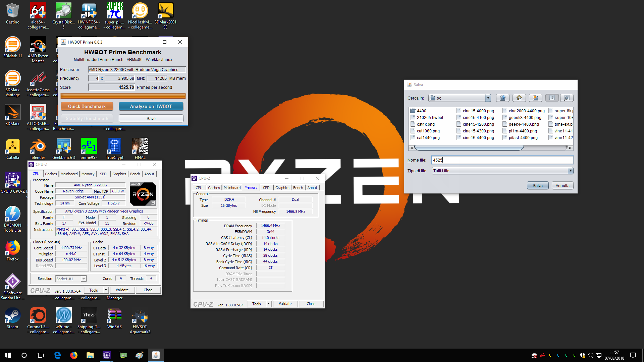This screenshot has width=644, height=362.
Task: Click Validate in left CPU-Z window
Action: (x=122, y=290)
